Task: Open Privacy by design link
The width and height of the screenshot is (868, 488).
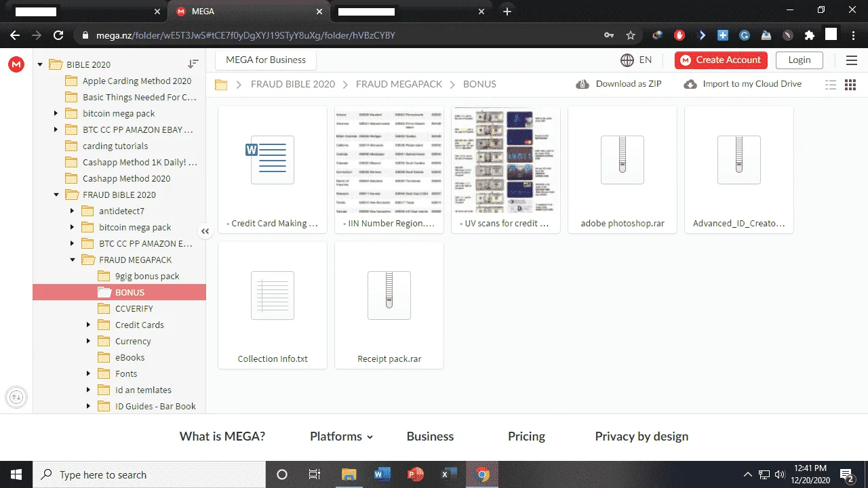Action: coord(642,436)
